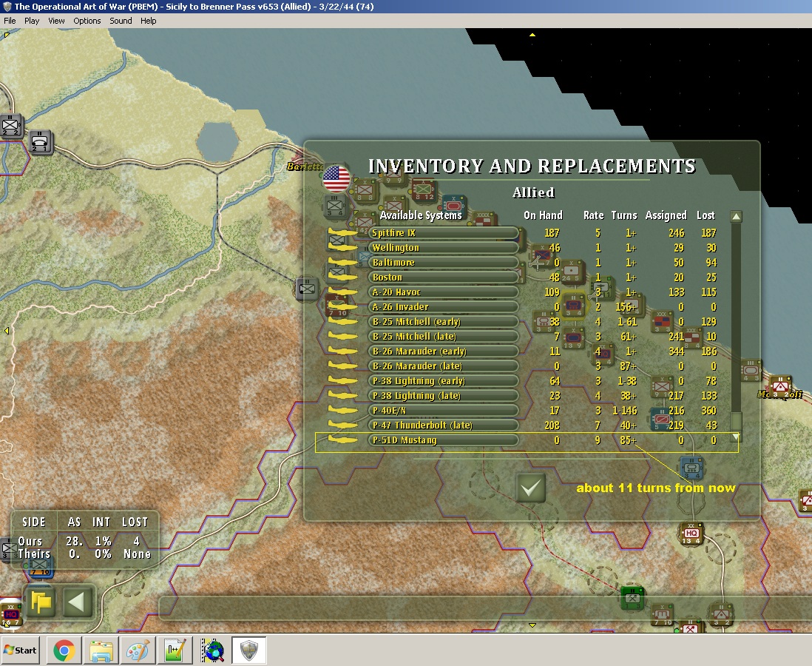Select P-38 Lightning (late) row

point(443,395)
